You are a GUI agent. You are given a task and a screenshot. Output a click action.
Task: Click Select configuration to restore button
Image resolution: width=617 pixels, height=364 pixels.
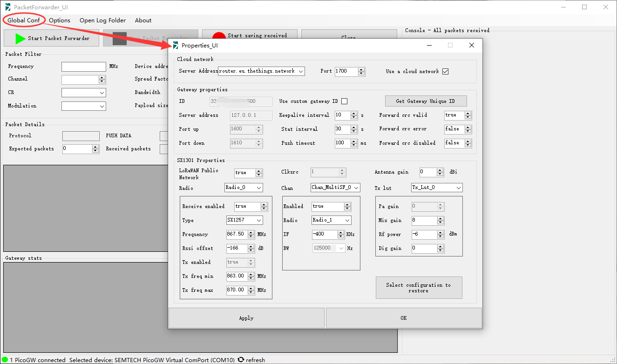click(419, 288)
